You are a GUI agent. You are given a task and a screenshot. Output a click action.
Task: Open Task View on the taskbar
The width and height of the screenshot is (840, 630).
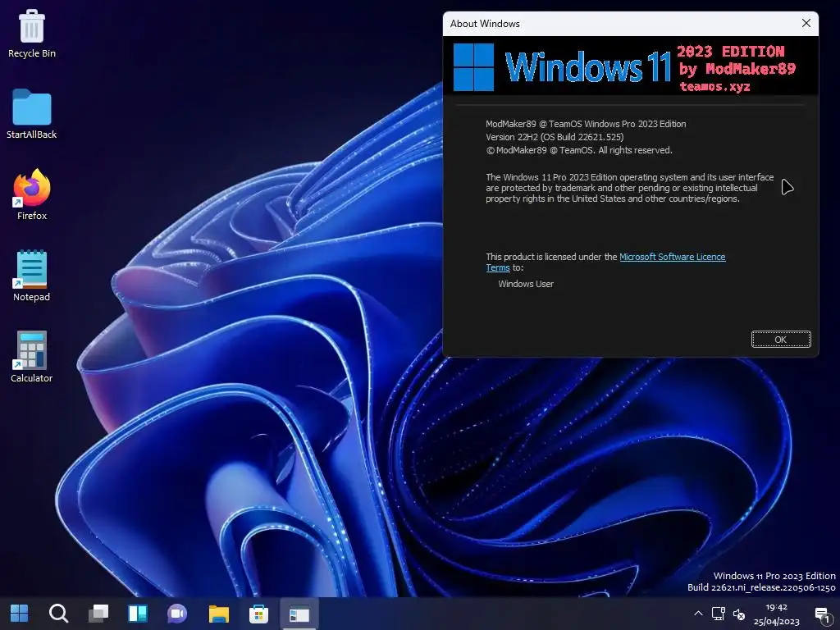click(x=98, y=614)
